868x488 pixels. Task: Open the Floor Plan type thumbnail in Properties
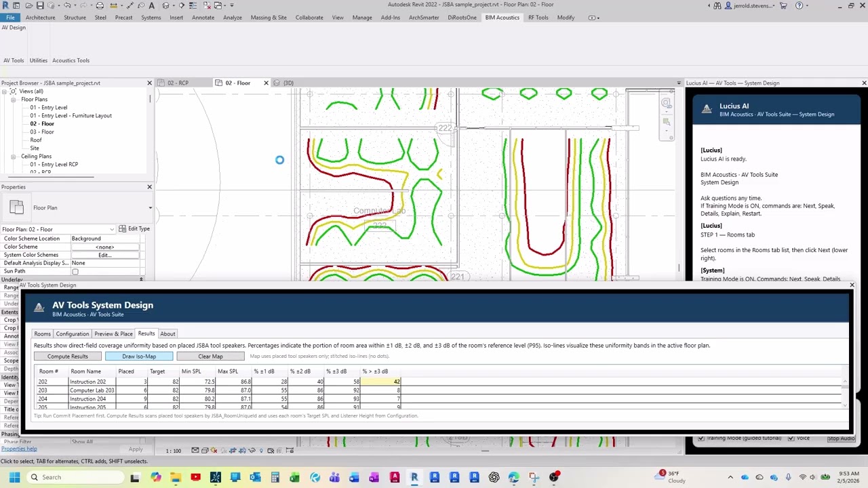tap(17, 207)
